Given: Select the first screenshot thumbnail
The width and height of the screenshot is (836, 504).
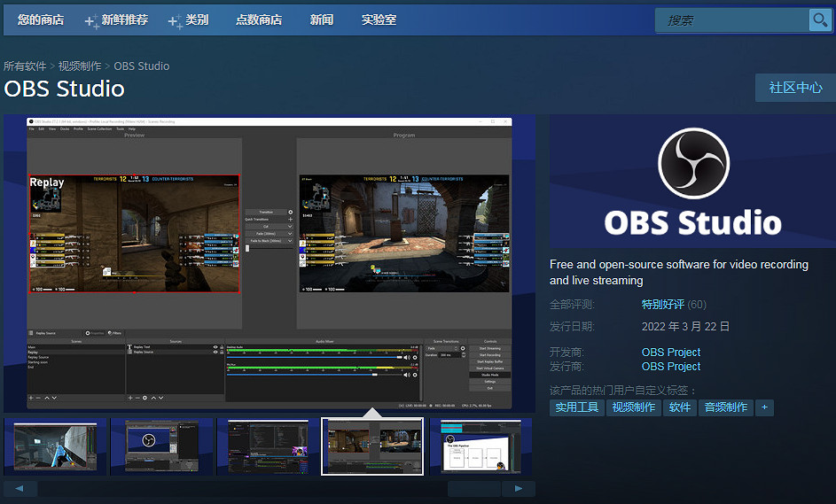Looking at the screenshot, I should click(55, 446).
